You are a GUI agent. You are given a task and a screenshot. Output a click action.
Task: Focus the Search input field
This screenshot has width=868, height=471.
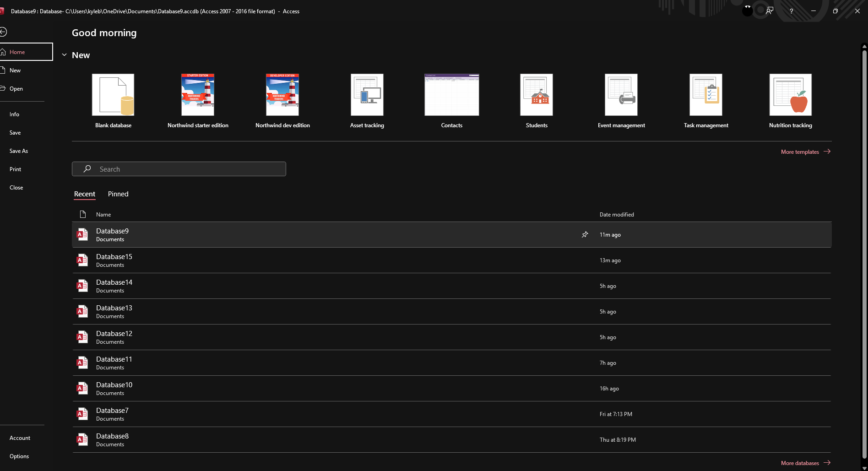click(179, 169)
